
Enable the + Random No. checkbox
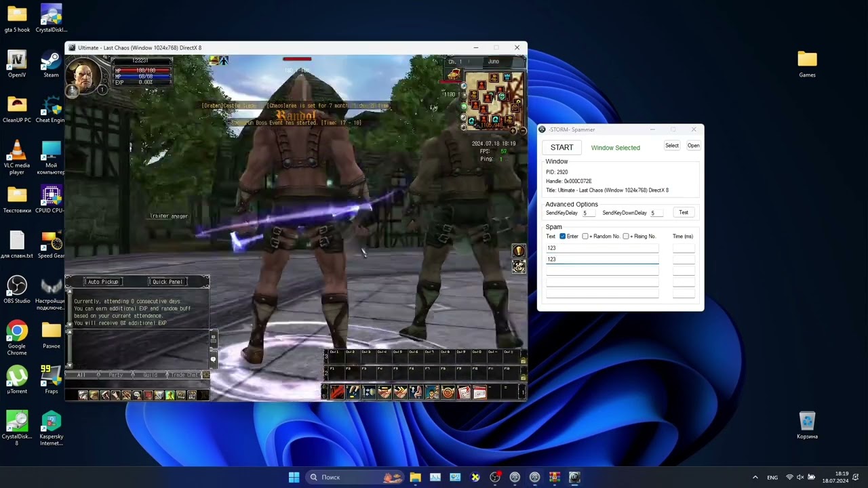click(585, 237)
